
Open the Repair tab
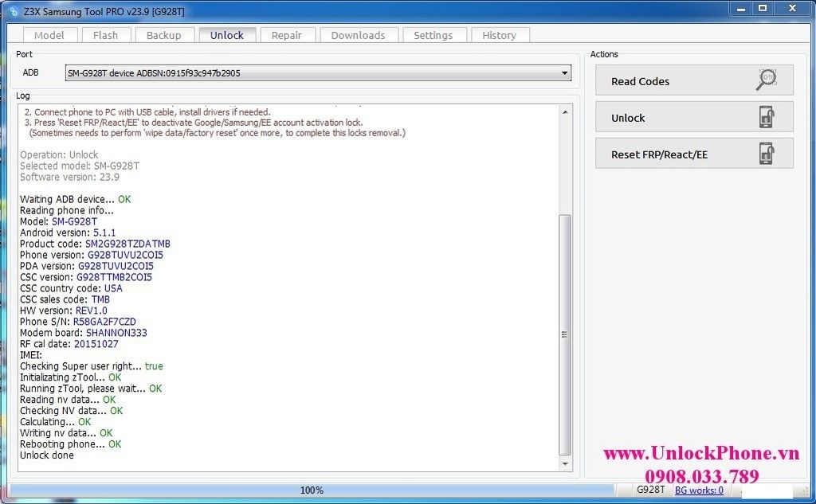[287, 35]
